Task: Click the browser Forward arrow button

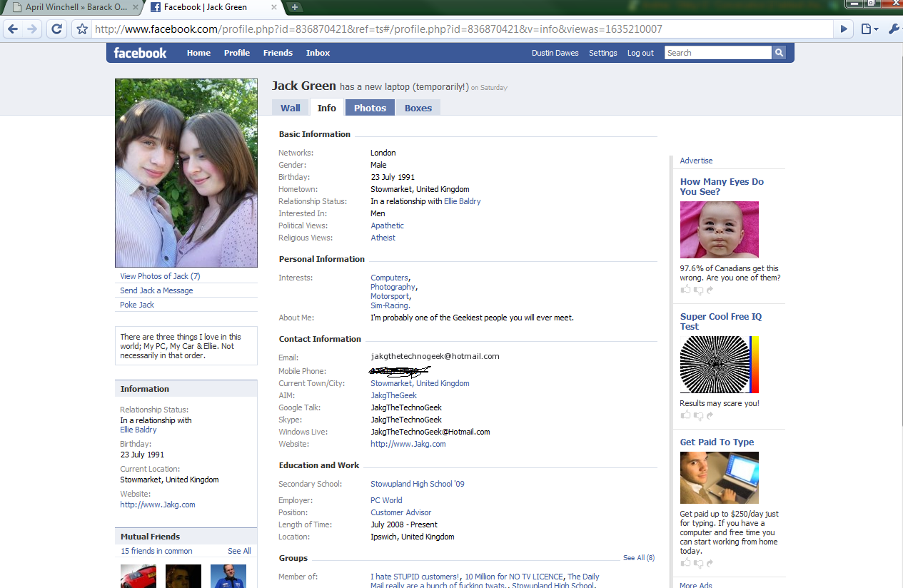Action: (x=31, y=29)
